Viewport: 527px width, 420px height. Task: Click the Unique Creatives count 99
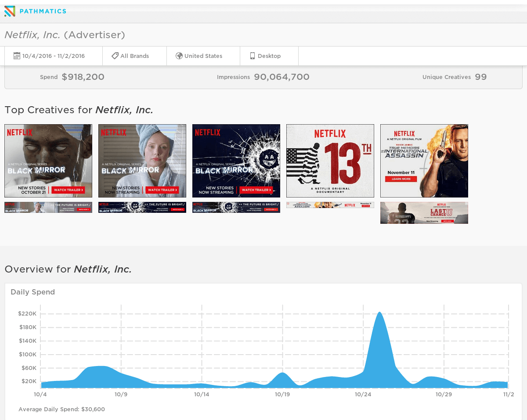[481, 77]
